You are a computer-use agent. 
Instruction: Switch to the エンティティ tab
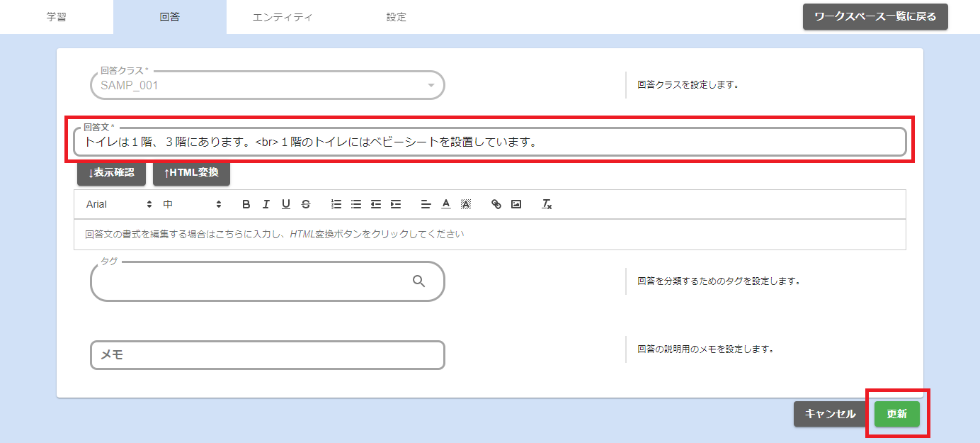283,17
